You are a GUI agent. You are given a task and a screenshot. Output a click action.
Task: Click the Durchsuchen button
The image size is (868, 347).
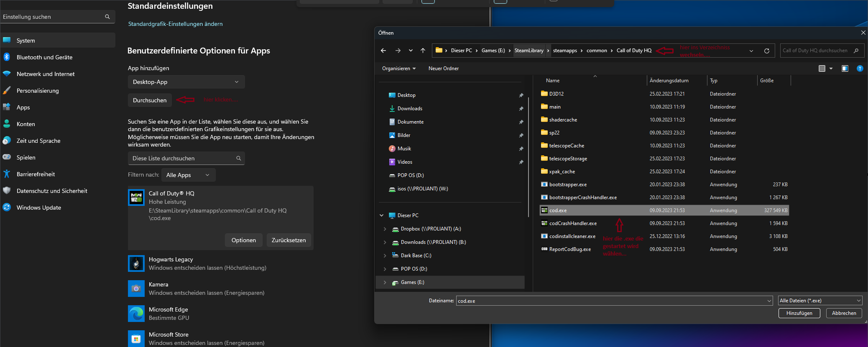[x=150, y=100]
